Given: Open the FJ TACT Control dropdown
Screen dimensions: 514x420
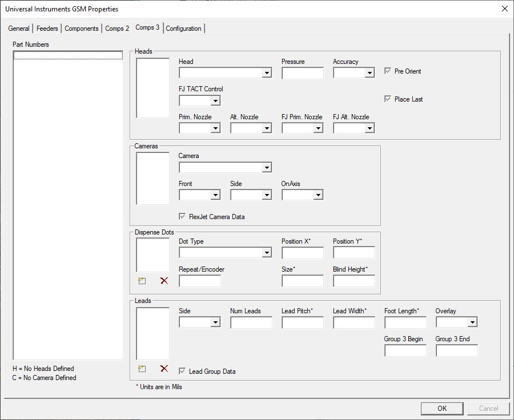Looking at the screenshot, I should (x=216, y=100).
